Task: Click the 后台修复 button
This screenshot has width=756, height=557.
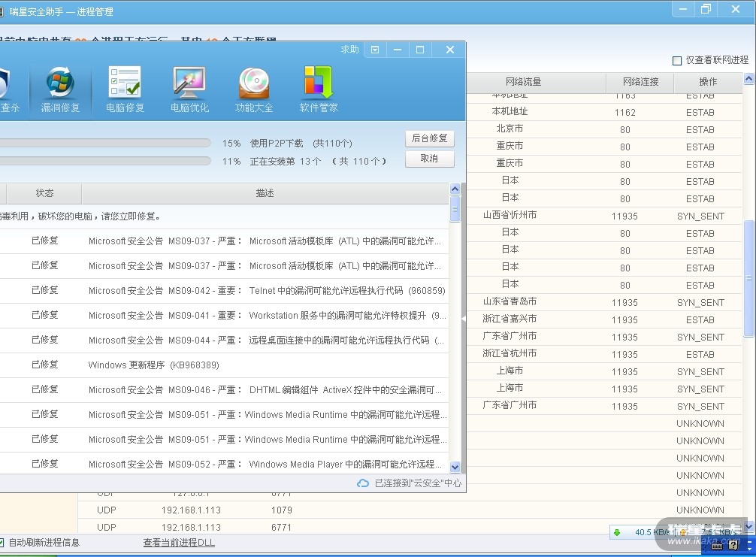Action: [430, 138]
